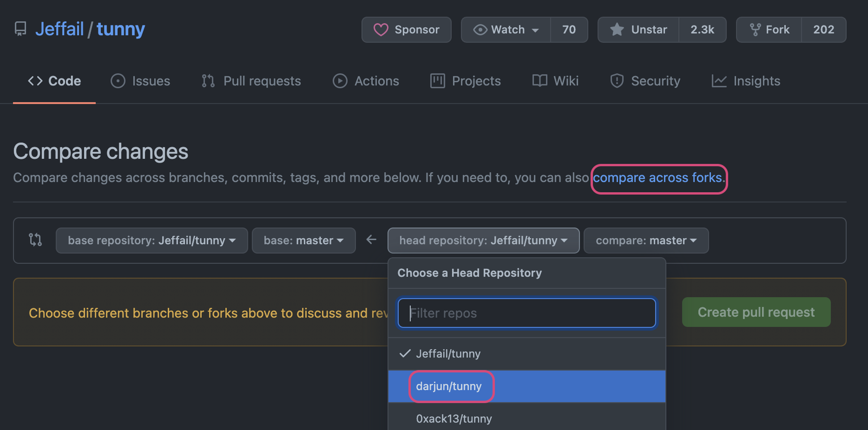Screen dimensions: 868x430
Task: Open the Insights tab
Action: (x=746, y=81)
